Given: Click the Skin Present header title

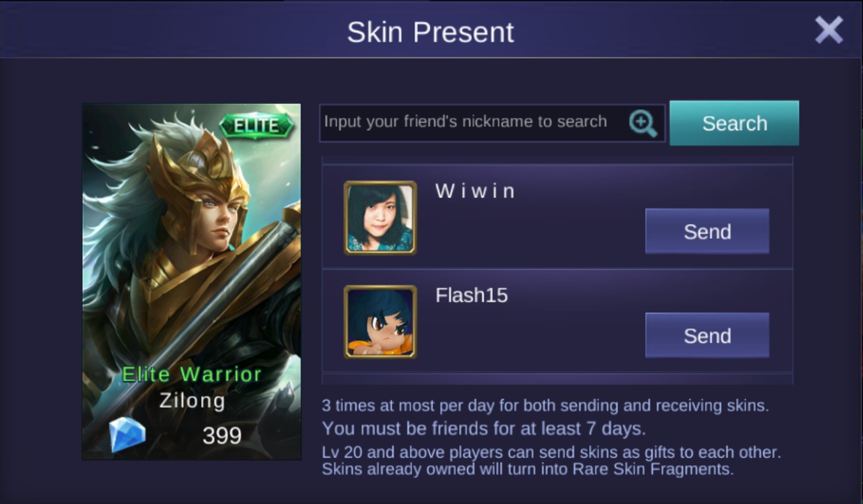Looking at the screenshot, I should tap(431, 32).
